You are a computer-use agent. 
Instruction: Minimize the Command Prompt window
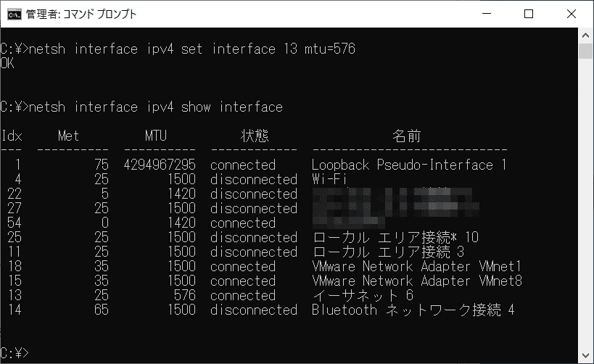coord(487,14)
